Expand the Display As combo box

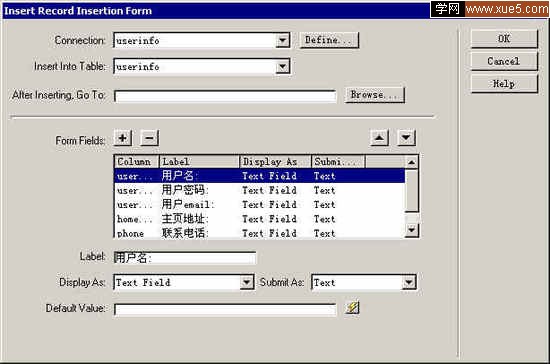point(247,282)
